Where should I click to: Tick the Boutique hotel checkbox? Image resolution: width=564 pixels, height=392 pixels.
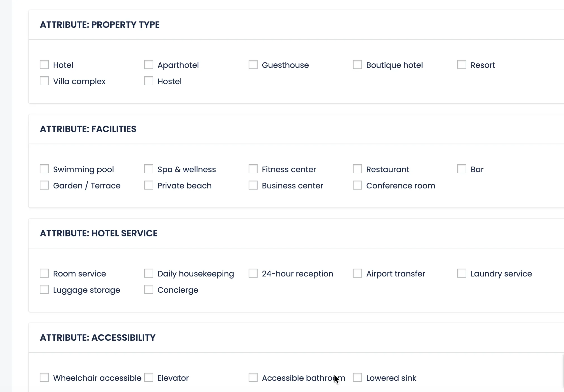[x=357, y=64]
